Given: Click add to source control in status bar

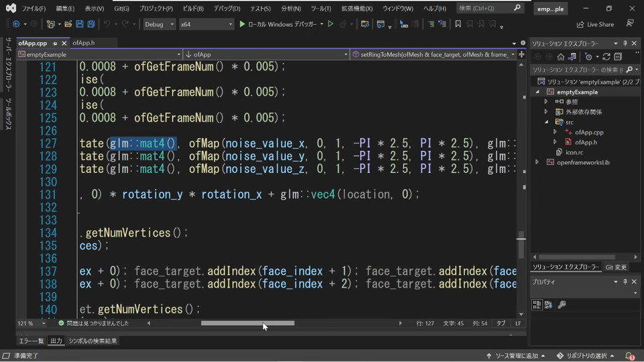Looking at the screenshot, I should [x=516, y=355].
